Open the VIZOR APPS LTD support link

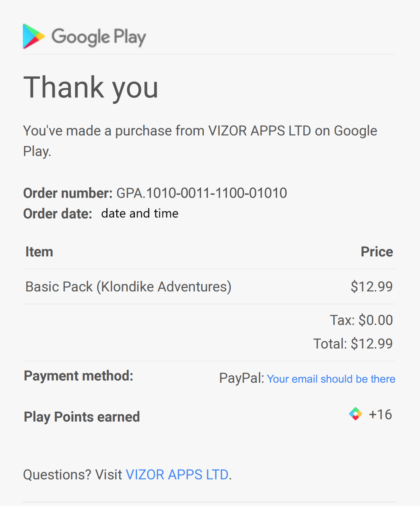tap(177, 475)
